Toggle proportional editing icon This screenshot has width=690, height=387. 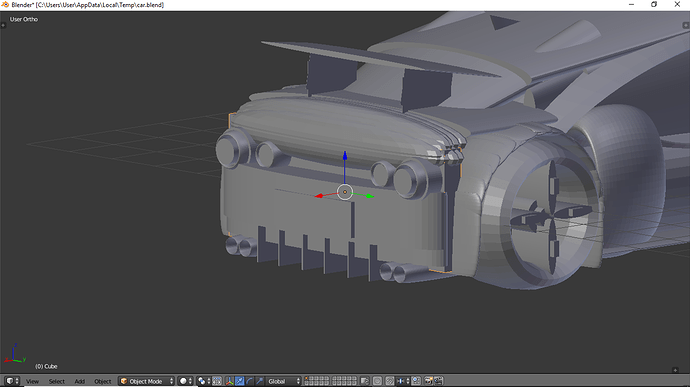pos(378,381)
